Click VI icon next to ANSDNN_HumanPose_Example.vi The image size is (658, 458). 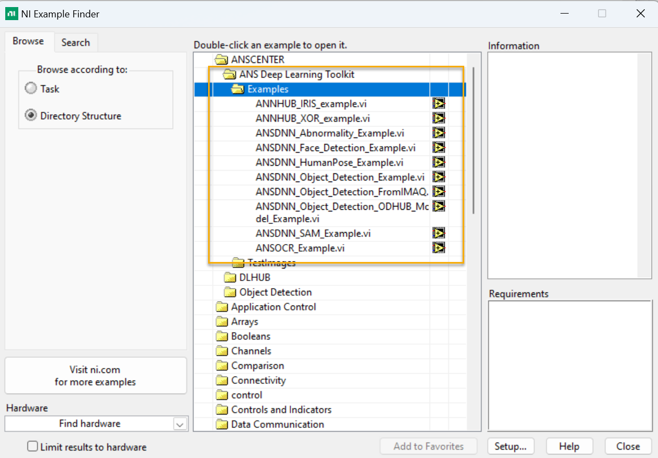438,162
